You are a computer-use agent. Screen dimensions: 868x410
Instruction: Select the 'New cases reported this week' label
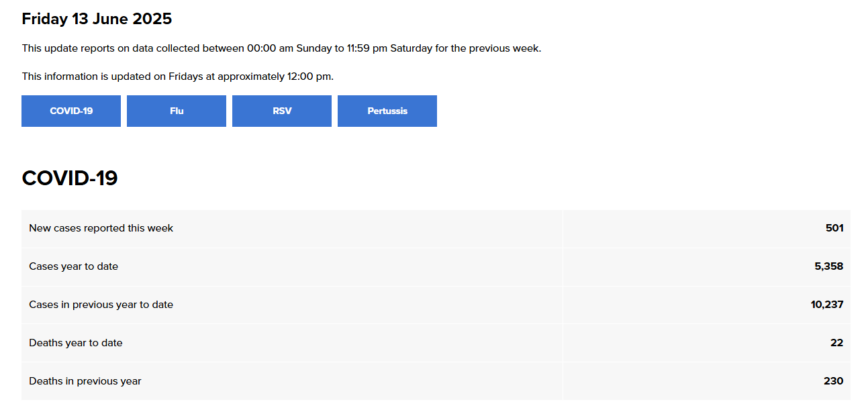101,228
